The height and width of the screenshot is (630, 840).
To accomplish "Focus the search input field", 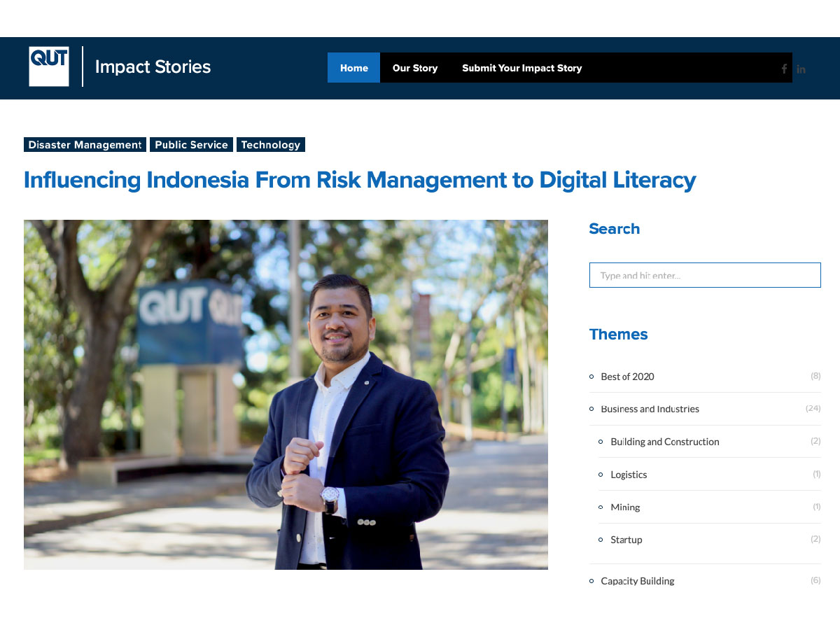I will tap(704, 275).
